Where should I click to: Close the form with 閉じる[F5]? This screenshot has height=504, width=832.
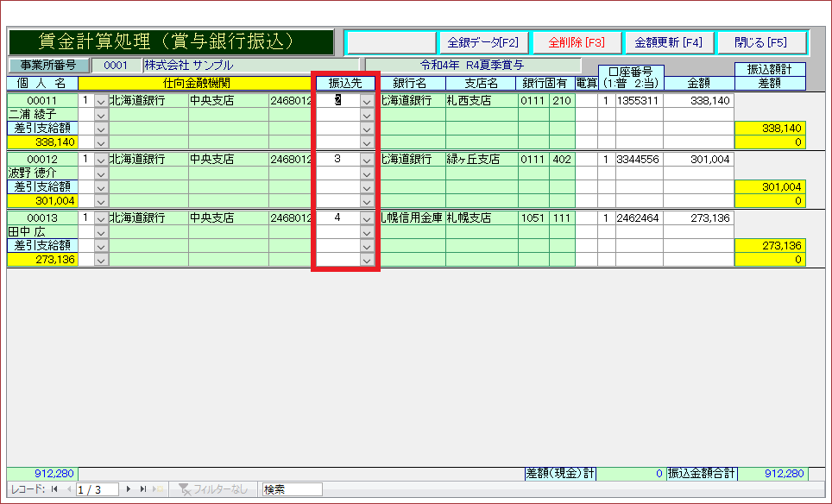pos(760,42)
